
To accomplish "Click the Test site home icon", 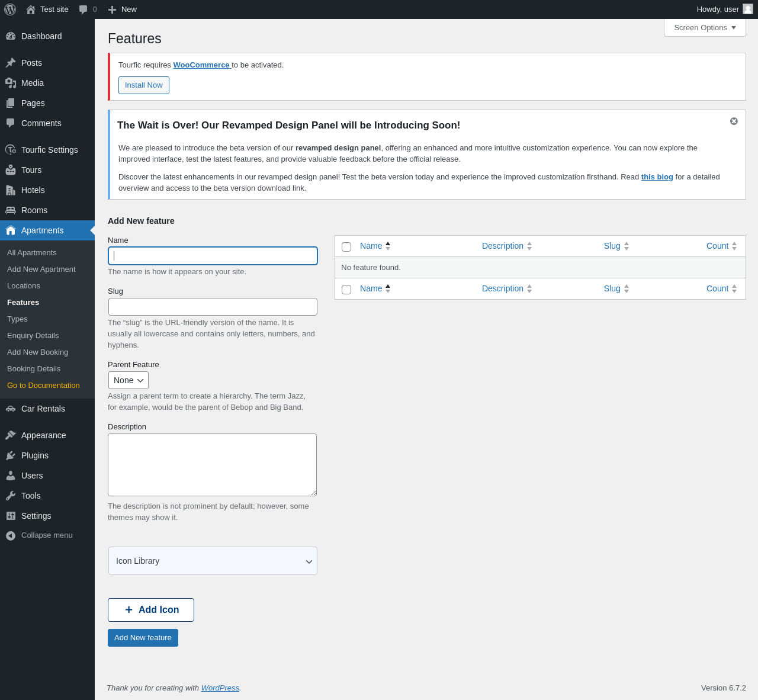I will tap(31, 9).
